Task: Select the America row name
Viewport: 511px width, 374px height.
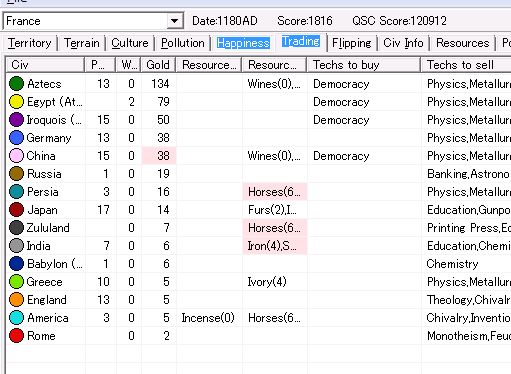Action: (48, 318)
